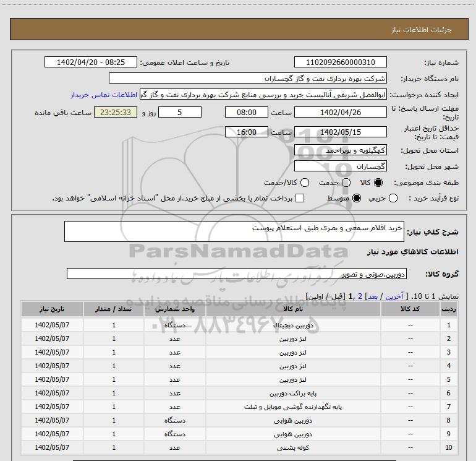
Task: Click the بعد pagination link
Action: pos(373,296)
